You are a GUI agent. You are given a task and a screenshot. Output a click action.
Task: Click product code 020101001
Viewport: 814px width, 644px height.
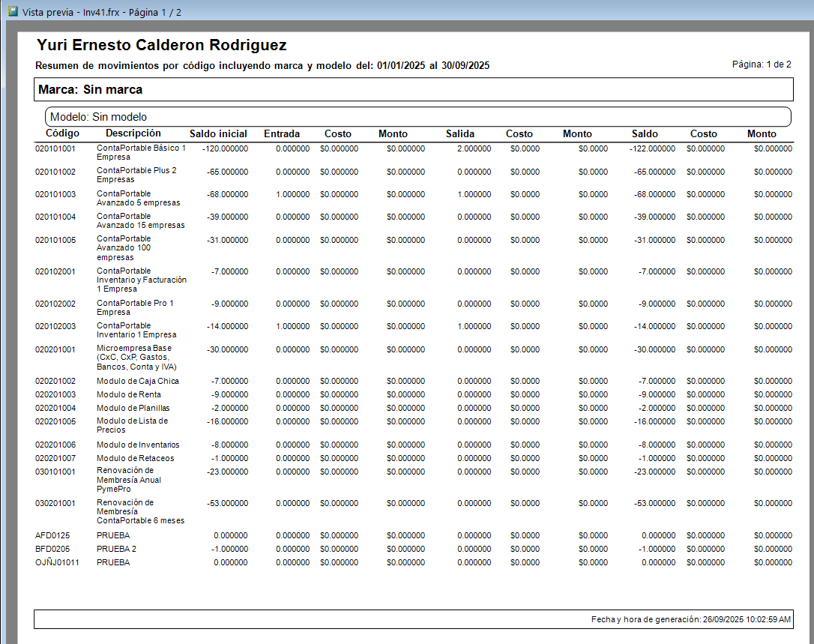click(x=55, y=148)
